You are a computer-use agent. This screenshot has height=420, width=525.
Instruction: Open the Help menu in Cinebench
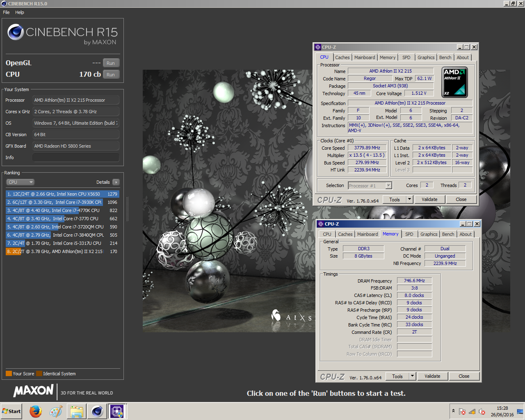tap(20, 12)
